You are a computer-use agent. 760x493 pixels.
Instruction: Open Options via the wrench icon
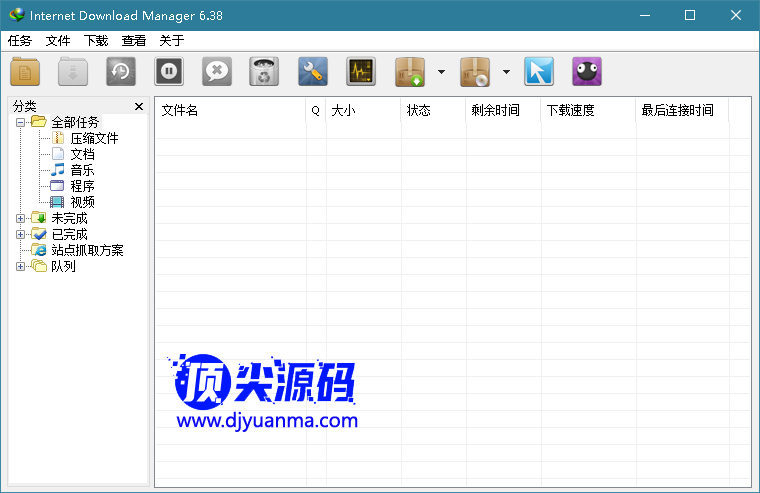313,72
